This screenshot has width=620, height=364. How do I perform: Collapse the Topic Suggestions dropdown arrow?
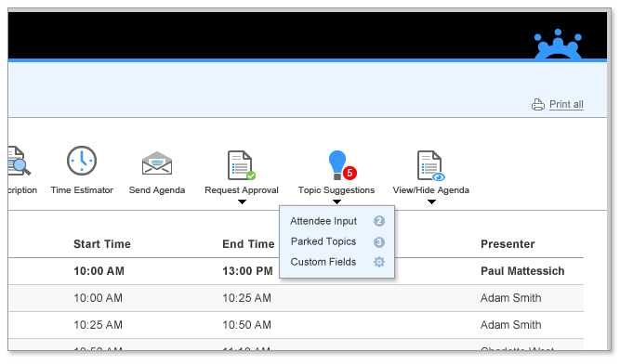tap(336, 201)
